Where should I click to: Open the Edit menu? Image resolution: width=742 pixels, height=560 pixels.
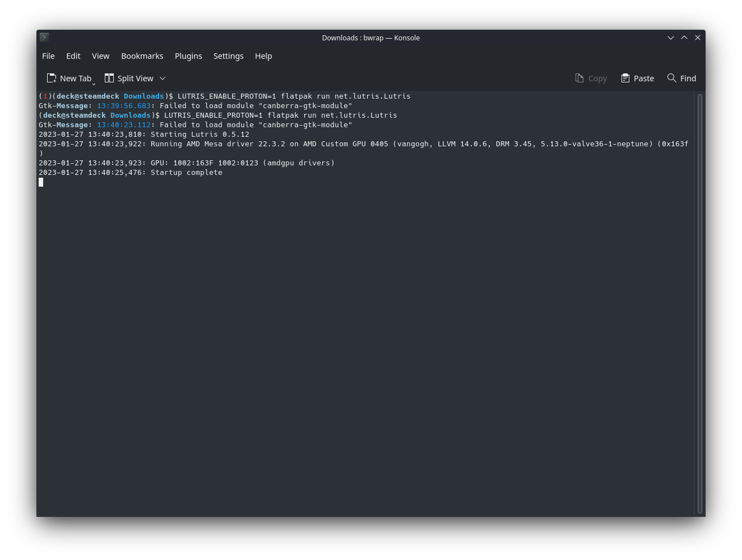pyautogui.click(x=73, y=56)
